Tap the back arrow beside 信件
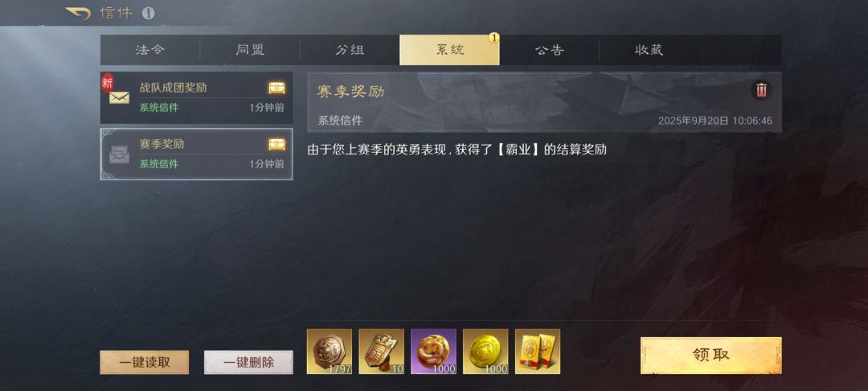The height and width of the screenshot is (391, 868). (x=78, y=14)
